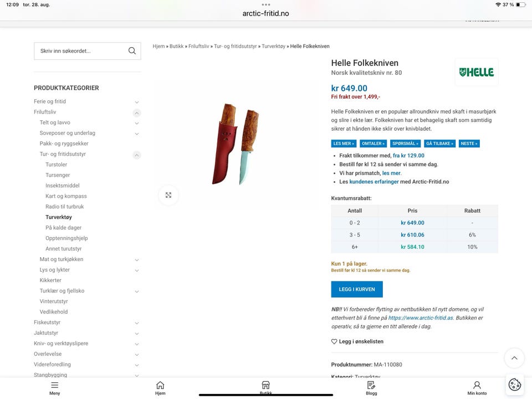Enlarge product image with expand icon
This screenshot has height=399, width=532.
pyautogui.click(x=168, y=195)
